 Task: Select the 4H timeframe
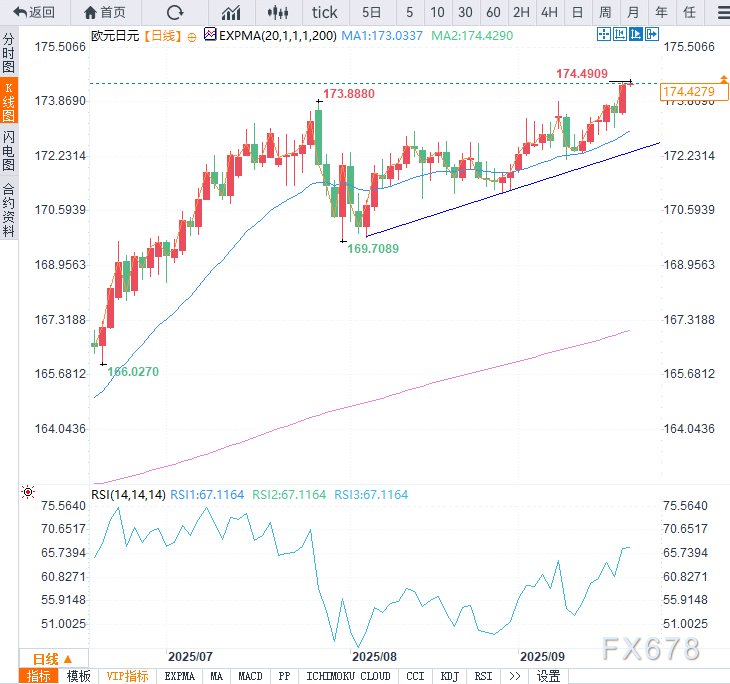pos(549,12)
